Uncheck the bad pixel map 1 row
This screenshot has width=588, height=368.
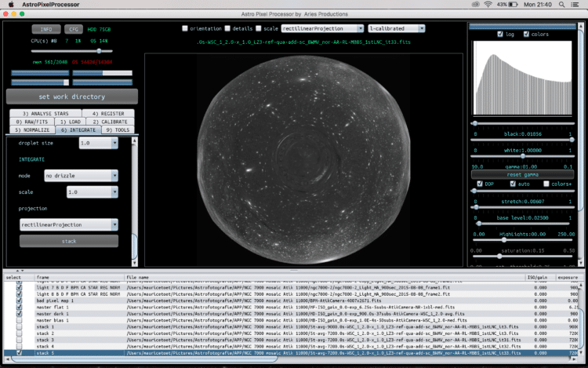click(x=19, y=301)
